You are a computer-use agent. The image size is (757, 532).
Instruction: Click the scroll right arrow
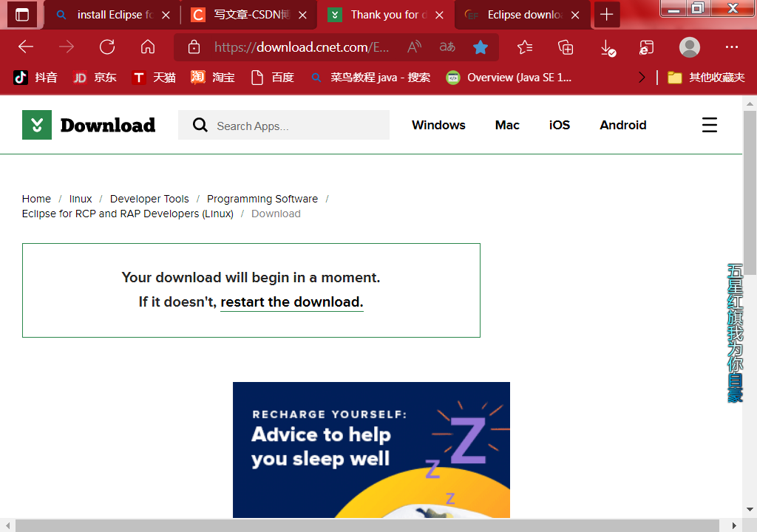coord(734,525)
